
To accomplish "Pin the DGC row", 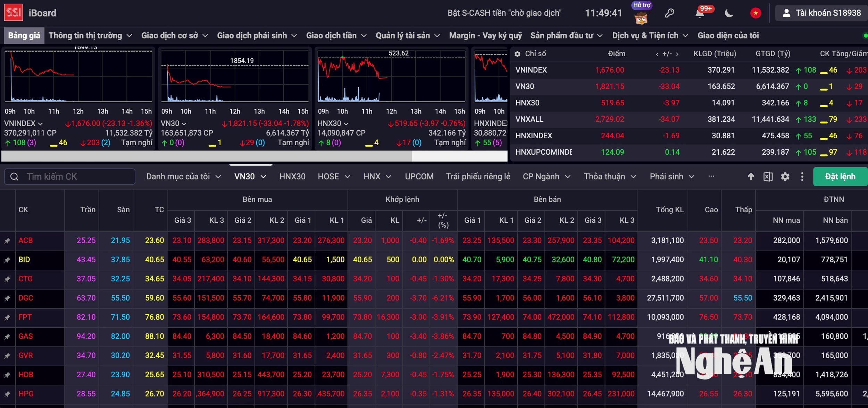I will coord(7,298).
